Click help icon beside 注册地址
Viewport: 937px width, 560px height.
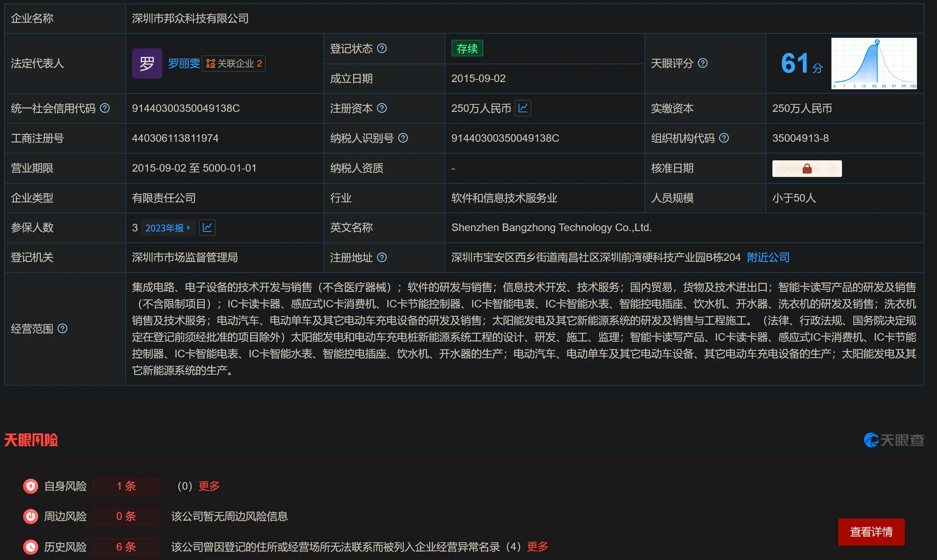pos(382,258)
